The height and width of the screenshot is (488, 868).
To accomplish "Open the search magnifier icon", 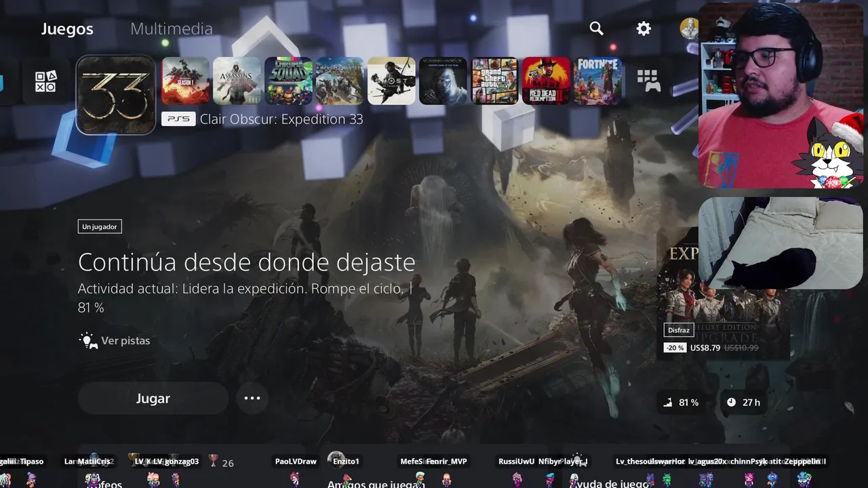I will [x=596, y=28].
